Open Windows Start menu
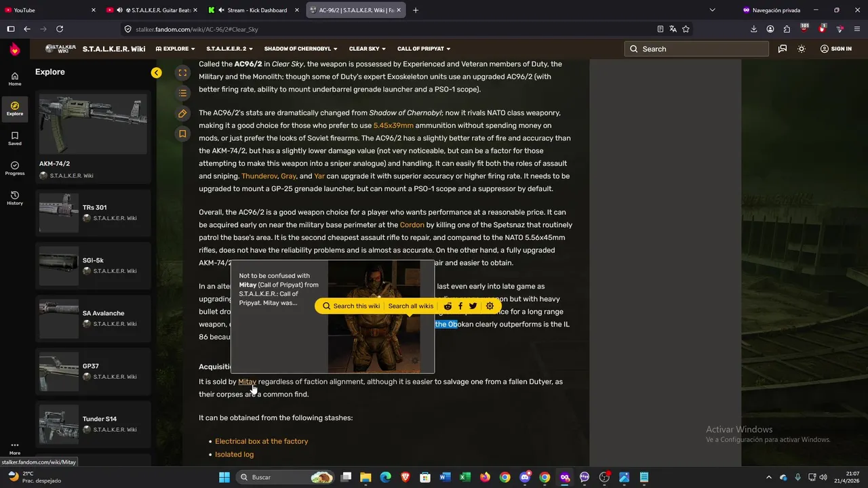The height and width of the screenshot is (488, 868). click(224, 477)
